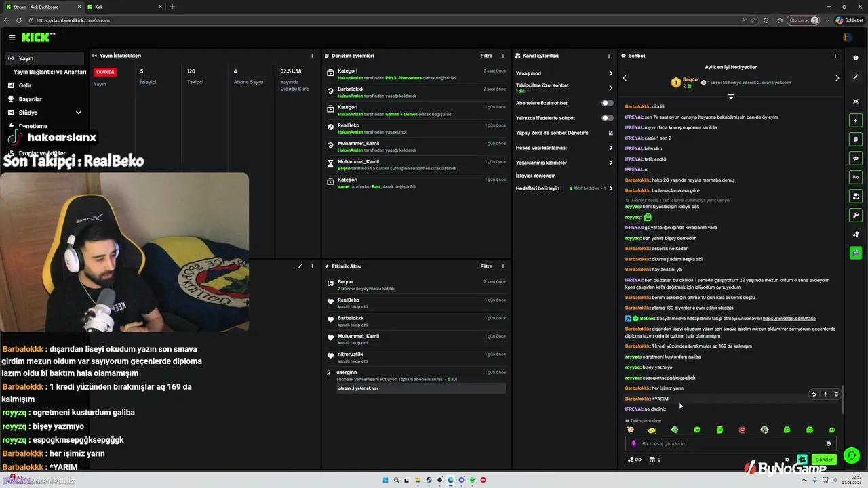Click İzleyici Yönlendir option
This screenshot has height=488, width=868.
click(x=535, y=176)
